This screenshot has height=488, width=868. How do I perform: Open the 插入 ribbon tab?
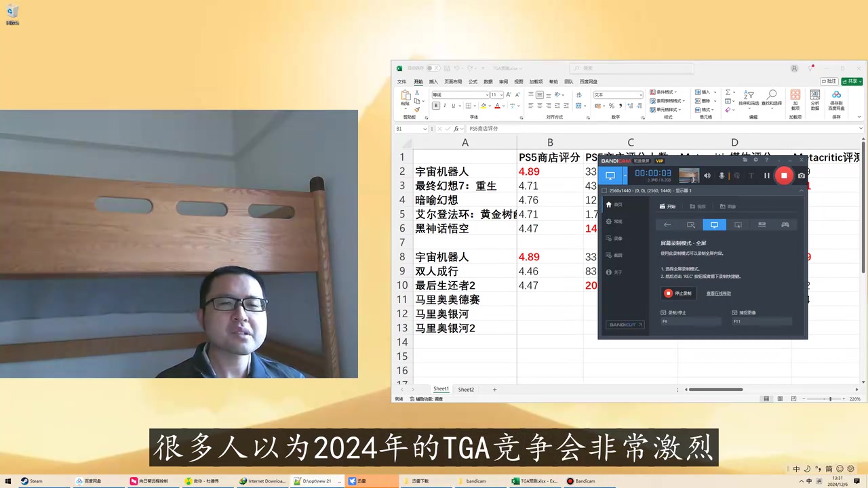pyautogui.click(x=433, y=82)
